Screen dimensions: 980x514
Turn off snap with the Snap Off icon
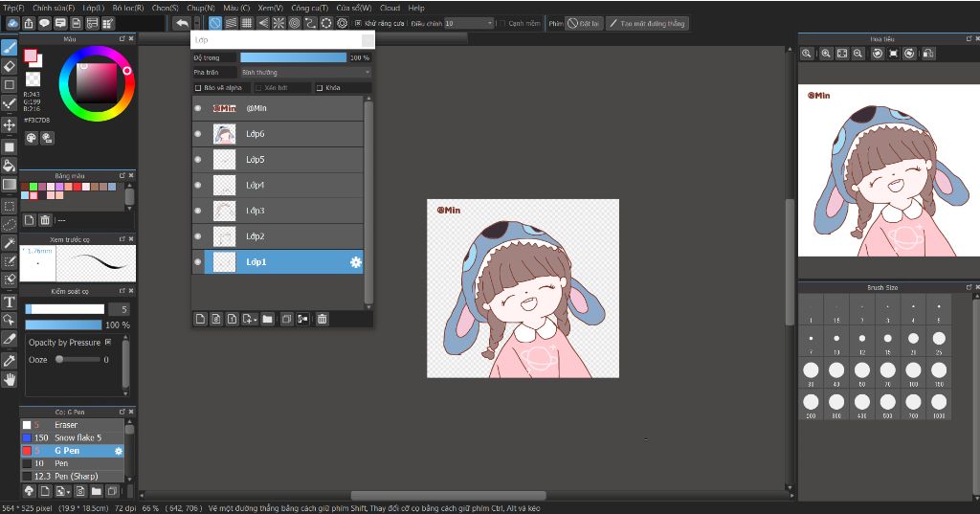coord(215,23)
